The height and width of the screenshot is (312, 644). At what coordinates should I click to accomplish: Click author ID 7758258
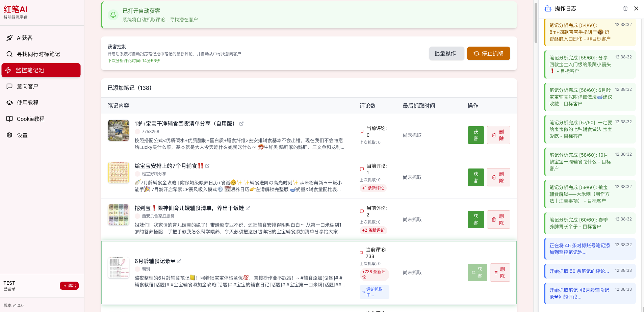[150, 132]
